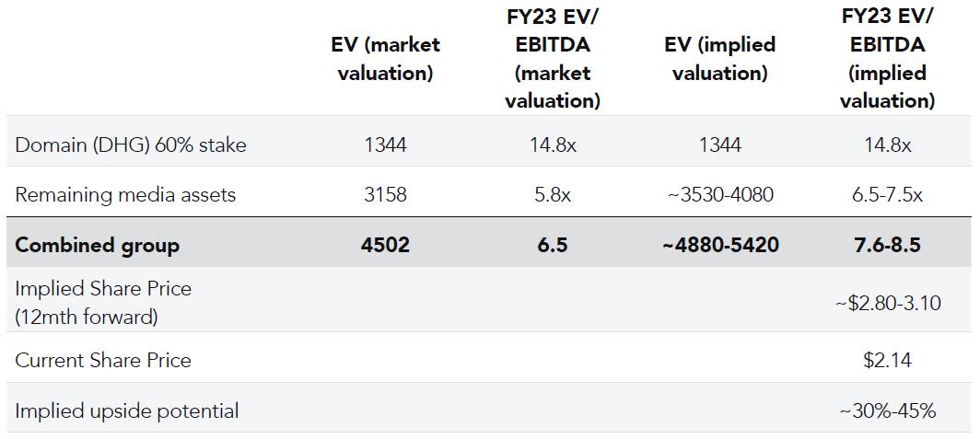Click the "FY23 EV/EBITDA (market valuation)" column header
The width and height of the screenshot is (980, 439).
553,59
